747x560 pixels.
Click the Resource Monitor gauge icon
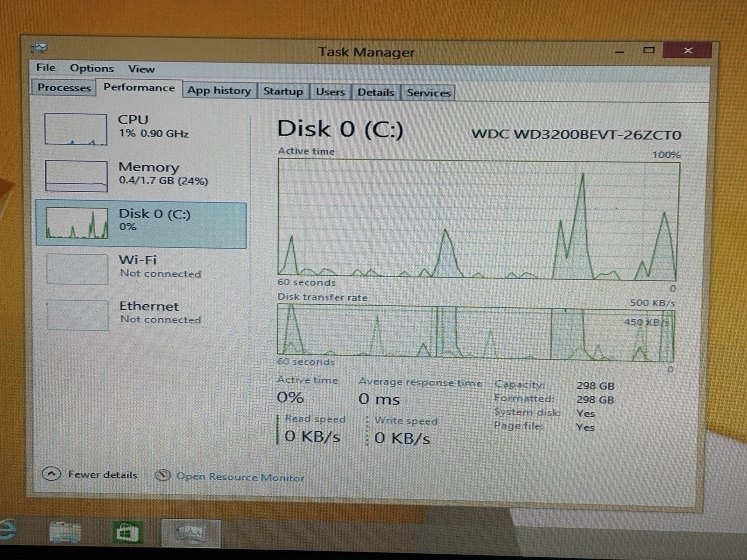click(x=162, y=475)
